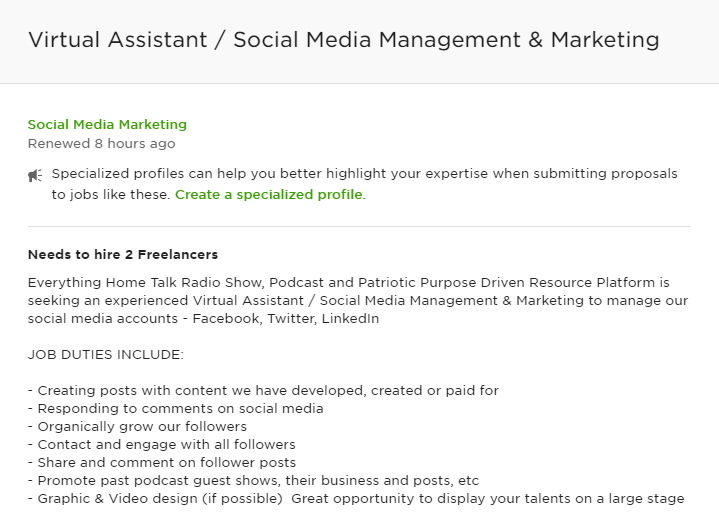The width and height of the screenshot is (719, 518).
Task: Click the JOB DUTIES INCLUDE heading
Action: click(105, 354)
